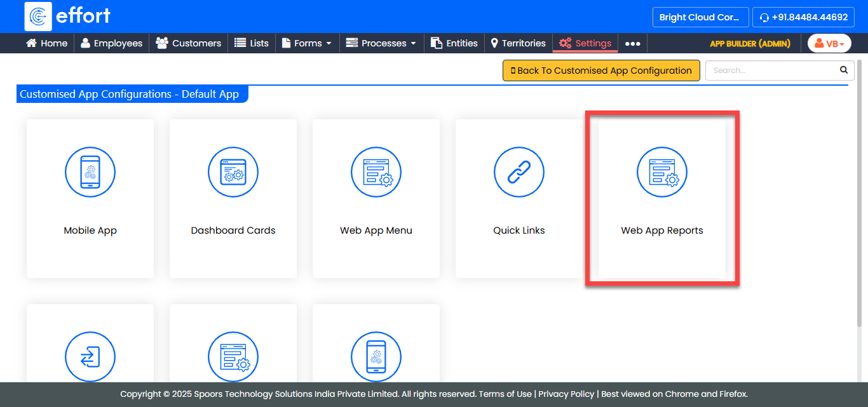
Task: Click Back To Customised App Configuration
Action: 601,70
